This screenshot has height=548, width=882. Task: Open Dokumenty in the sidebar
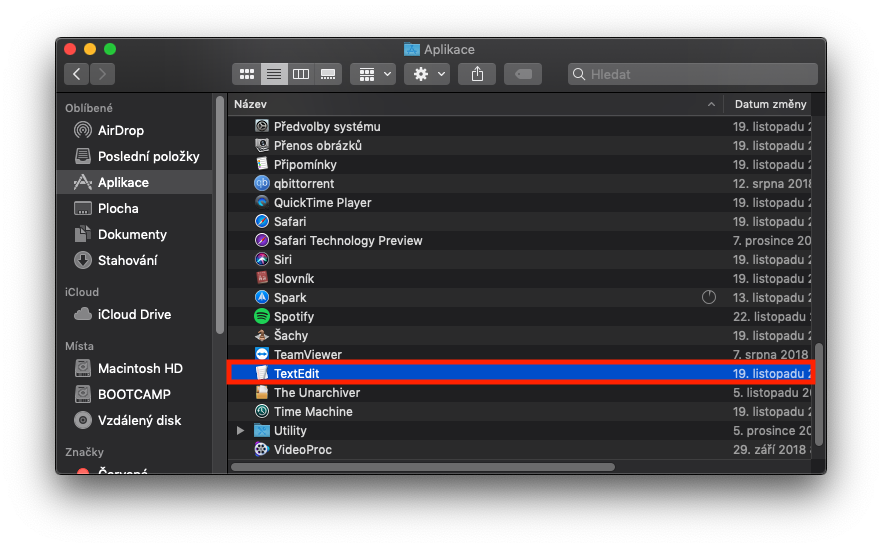point(135,234)
